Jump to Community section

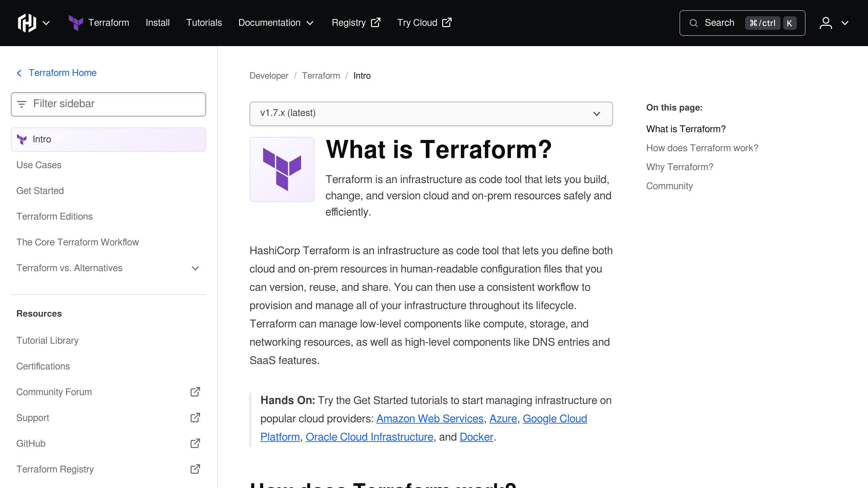[669, 186]
